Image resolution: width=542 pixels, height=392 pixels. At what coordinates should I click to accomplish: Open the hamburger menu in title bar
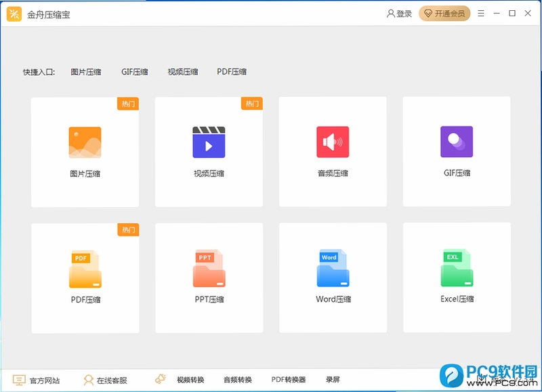coord(481,14)
